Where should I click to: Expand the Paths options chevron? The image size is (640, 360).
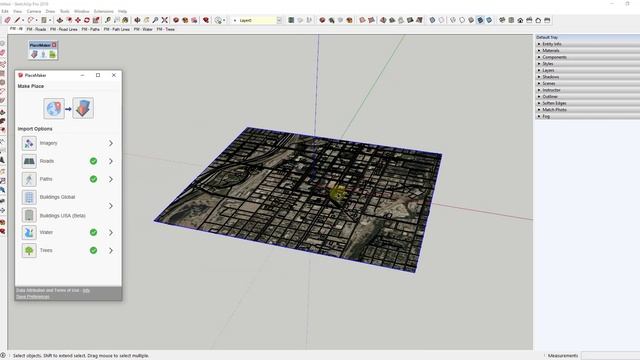(111, 179)
